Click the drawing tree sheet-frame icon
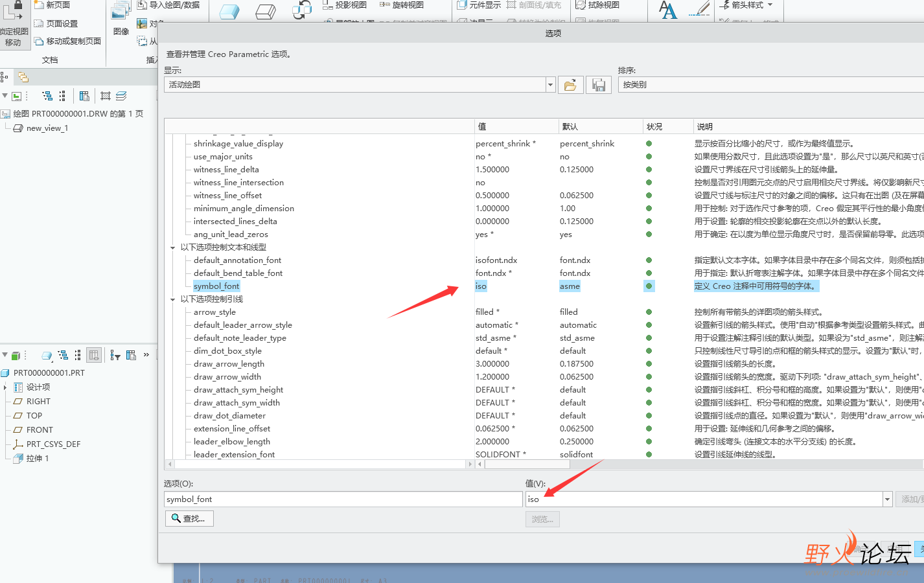The width and height of the screenshot is (924, 583). 106,96
